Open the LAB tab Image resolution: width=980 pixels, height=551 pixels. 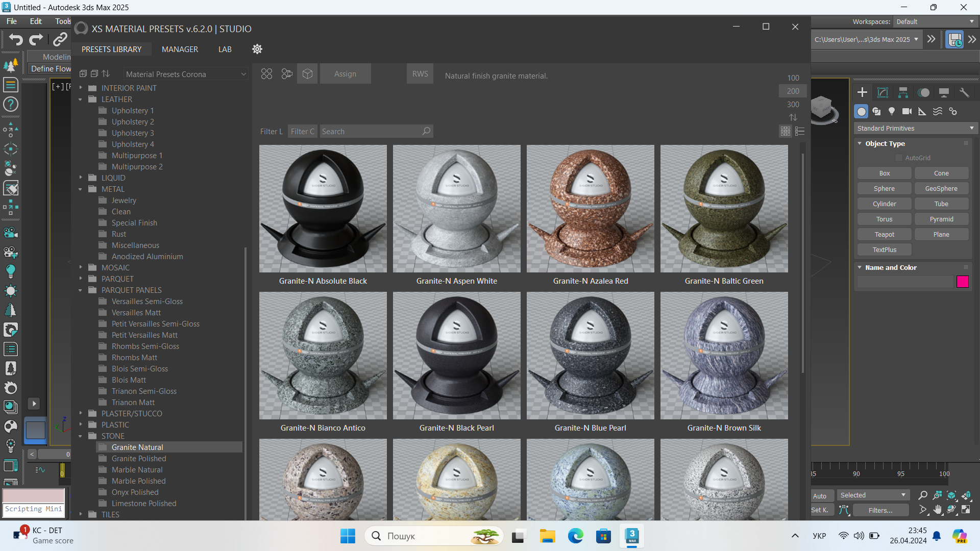[225, 49]
